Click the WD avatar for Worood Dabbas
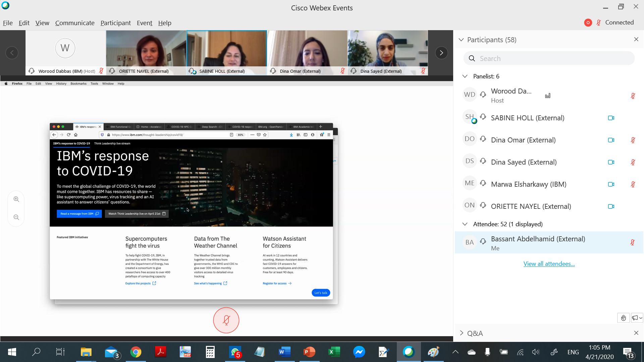644x362 pixels. coord(470,95)
